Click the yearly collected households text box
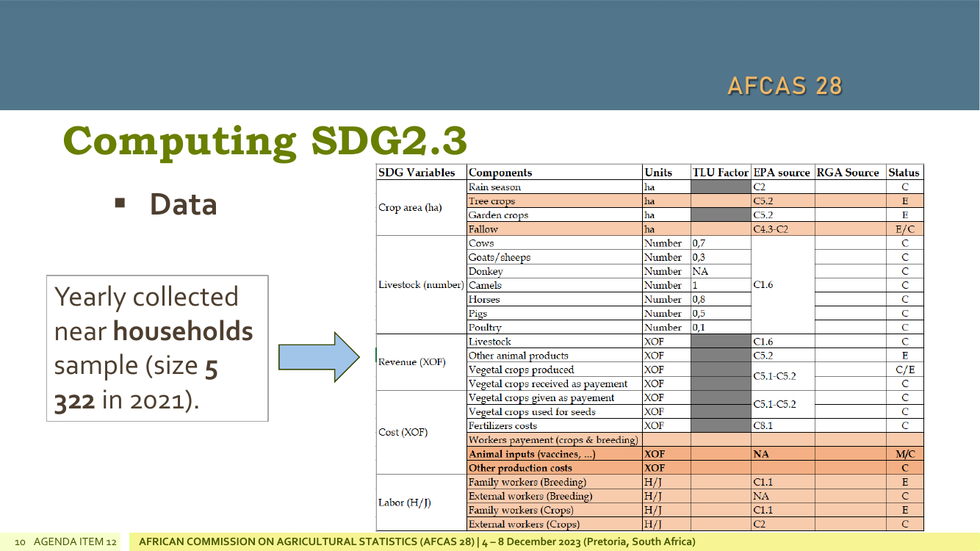This screenshot has height=551, width=980. coord(157,348)
